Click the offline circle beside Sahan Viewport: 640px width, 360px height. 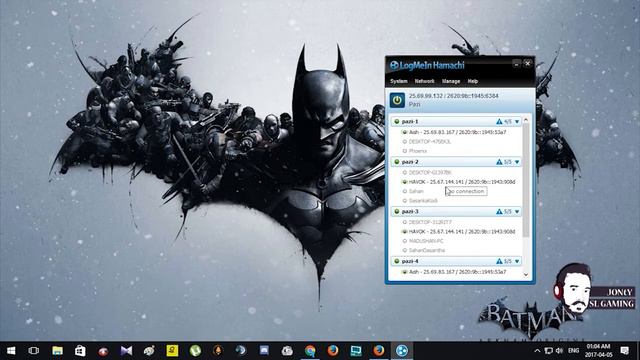pyautogui.click(x=404, y=191)
